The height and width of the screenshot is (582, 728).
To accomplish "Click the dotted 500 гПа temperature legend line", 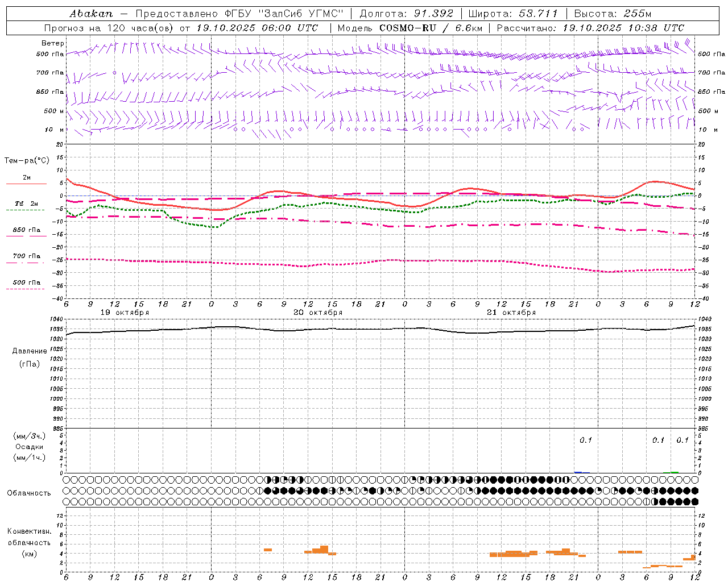I will tap(25, 289).
